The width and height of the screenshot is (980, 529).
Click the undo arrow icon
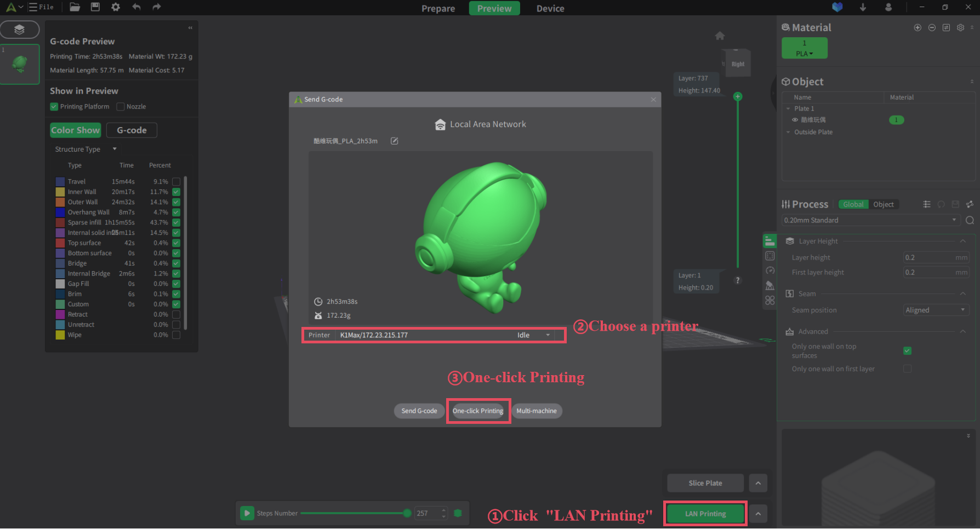136,7
